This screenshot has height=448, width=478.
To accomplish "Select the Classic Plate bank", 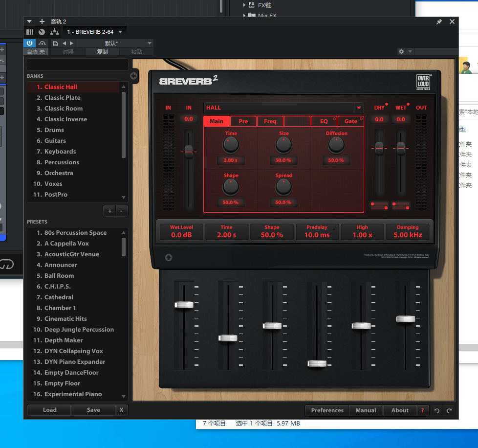I will click(73, 98).
